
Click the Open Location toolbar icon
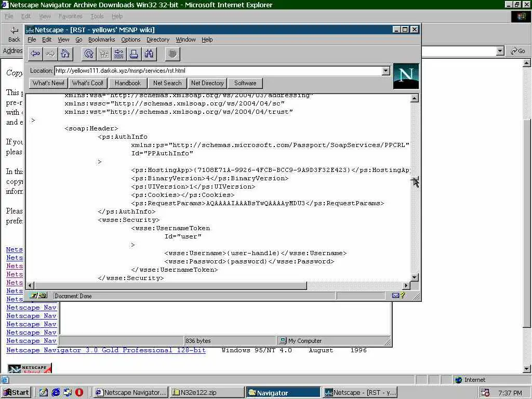[x=119, y=54]
